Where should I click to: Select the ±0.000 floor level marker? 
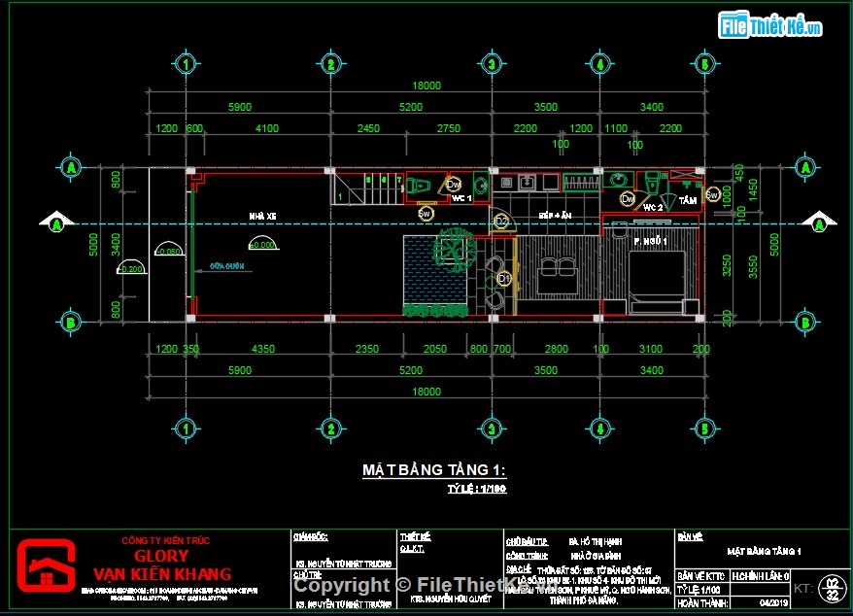[260, 244]
